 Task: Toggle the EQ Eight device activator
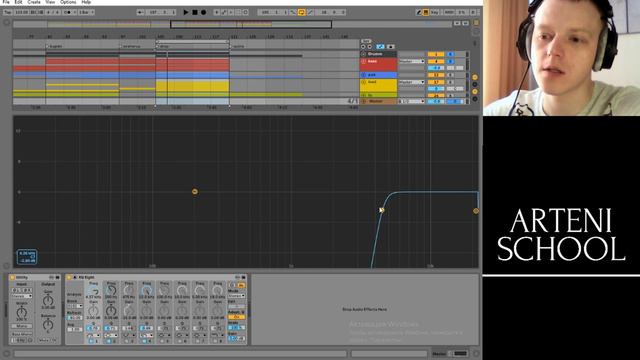(x=69, y=277)
